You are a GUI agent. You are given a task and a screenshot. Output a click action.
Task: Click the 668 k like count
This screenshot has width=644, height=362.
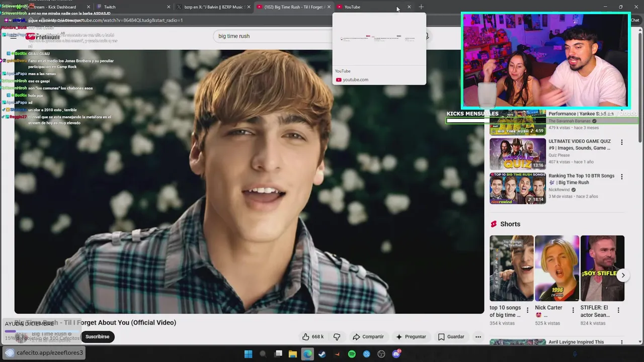point(317,337)
